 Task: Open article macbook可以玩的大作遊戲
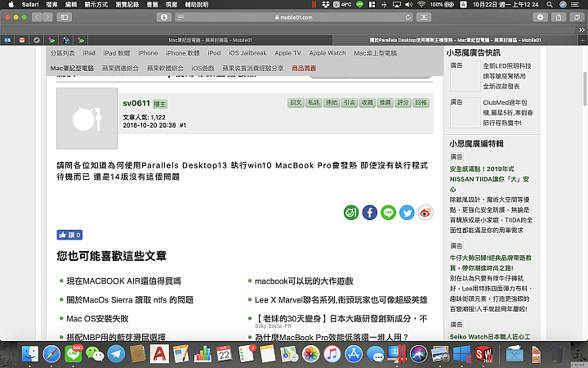click(304, 280)
